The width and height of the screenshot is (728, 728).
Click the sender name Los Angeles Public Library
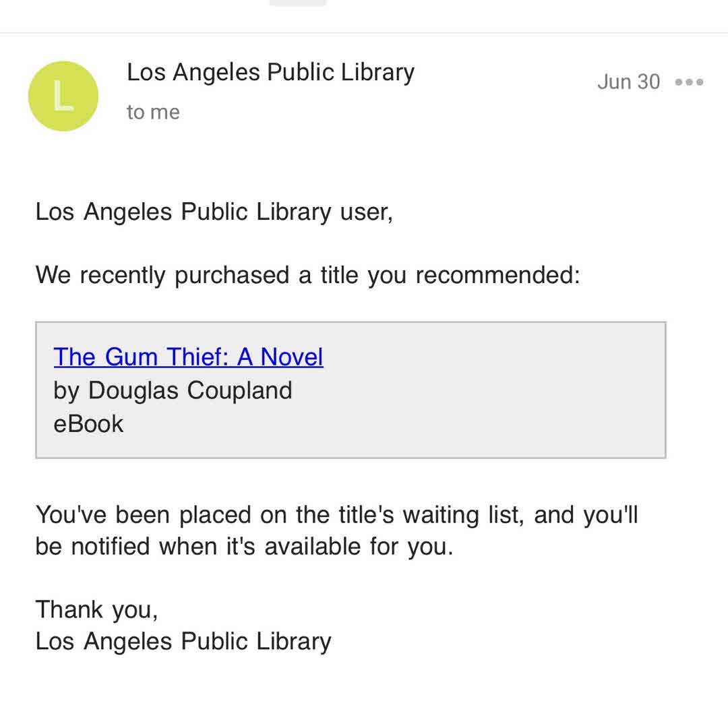pyautogui.click(x=270, y=72)
